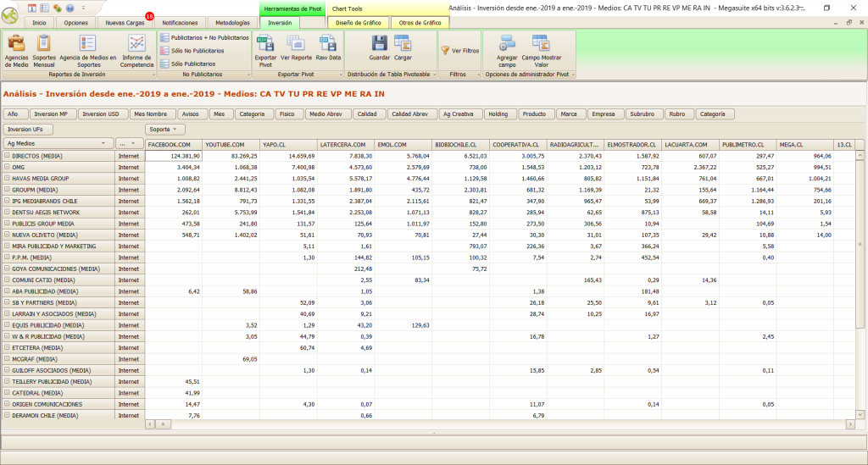Open the Informe de Competencia chart report
Screen dimensions: 868x465
point(136,51)
